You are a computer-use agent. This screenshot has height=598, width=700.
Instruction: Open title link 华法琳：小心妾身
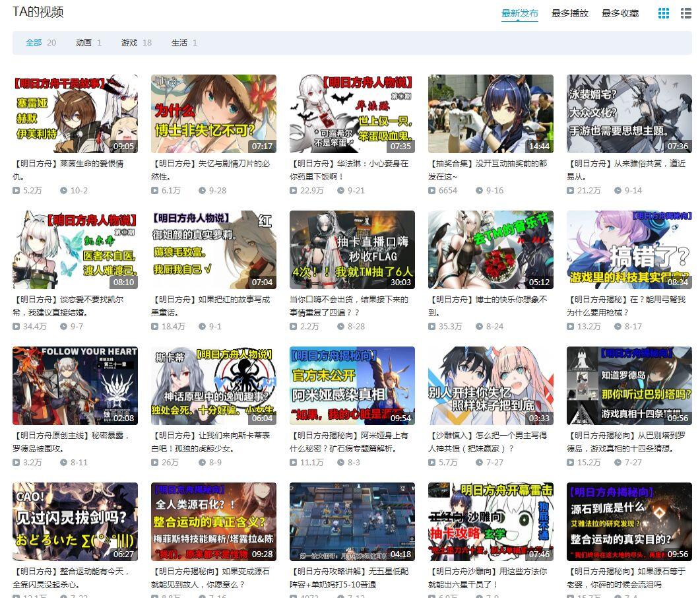349,170
